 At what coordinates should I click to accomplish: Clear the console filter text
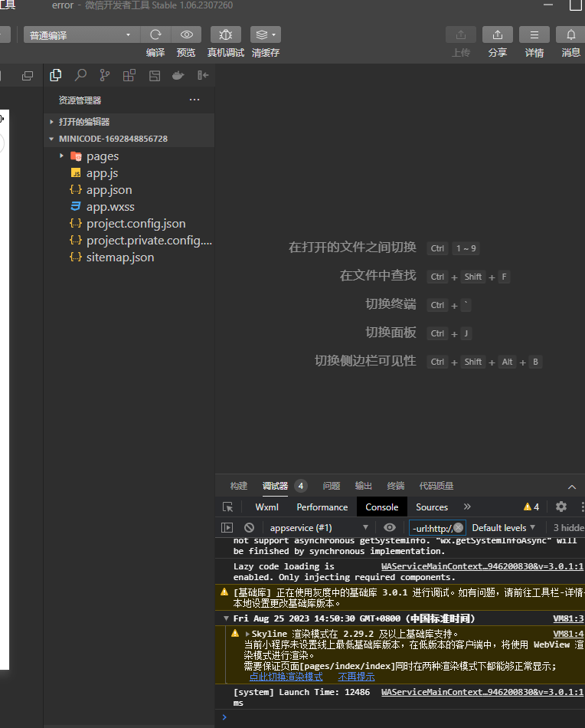pos(459,528)
